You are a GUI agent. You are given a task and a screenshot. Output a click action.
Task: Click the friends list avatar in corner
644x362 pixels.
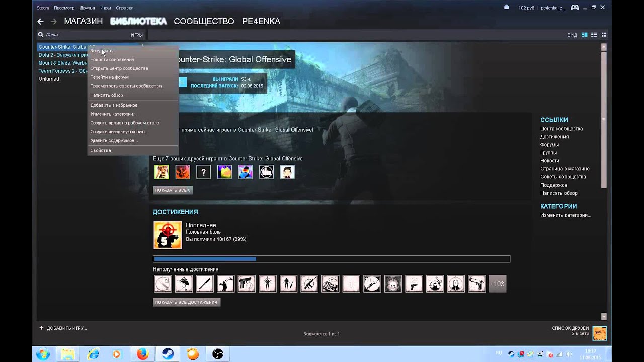coord(600,333)
